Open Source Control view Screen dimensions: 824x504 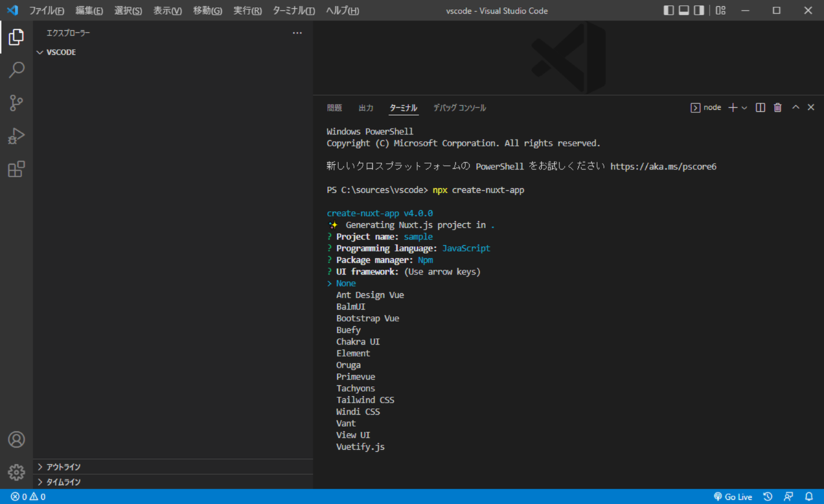16,103
